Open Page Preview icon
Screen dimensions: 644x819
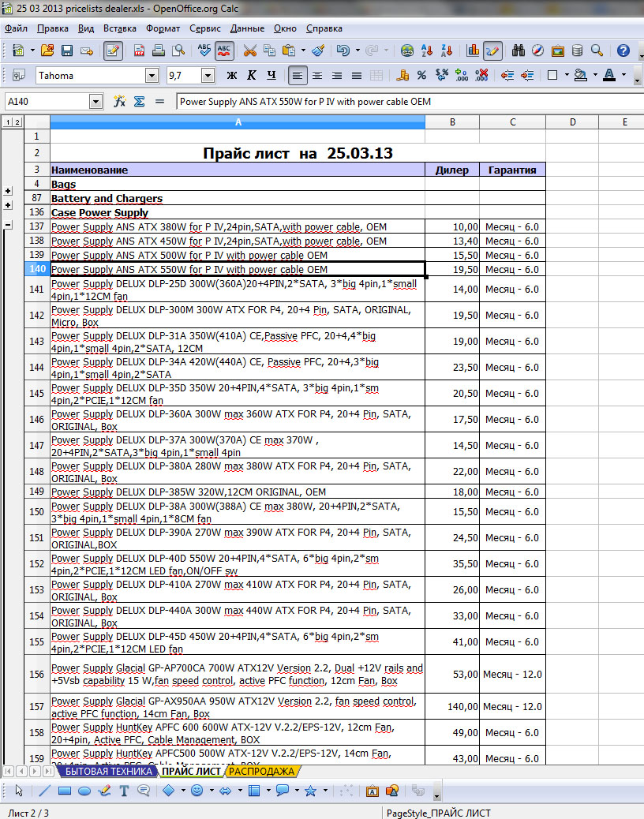click(x=178, y=50)
